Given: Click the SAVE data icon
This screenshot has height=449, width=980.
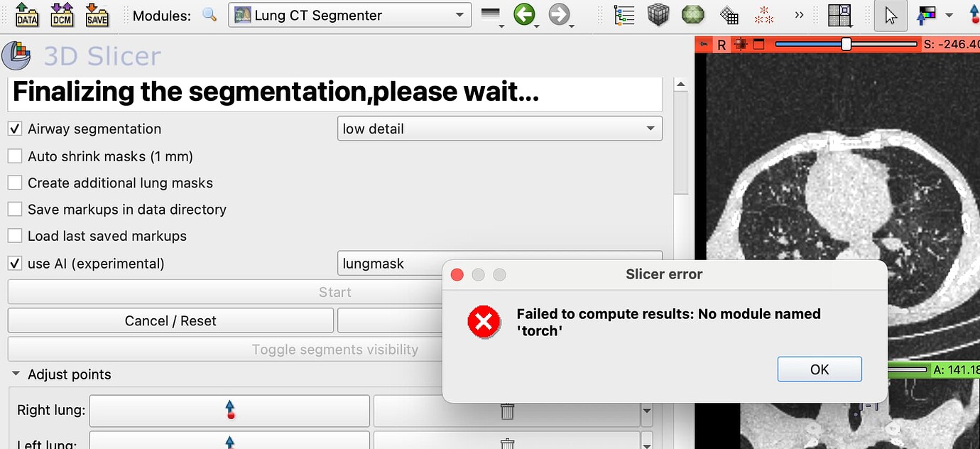Looking at the screenshot, I should pos(97,14).
